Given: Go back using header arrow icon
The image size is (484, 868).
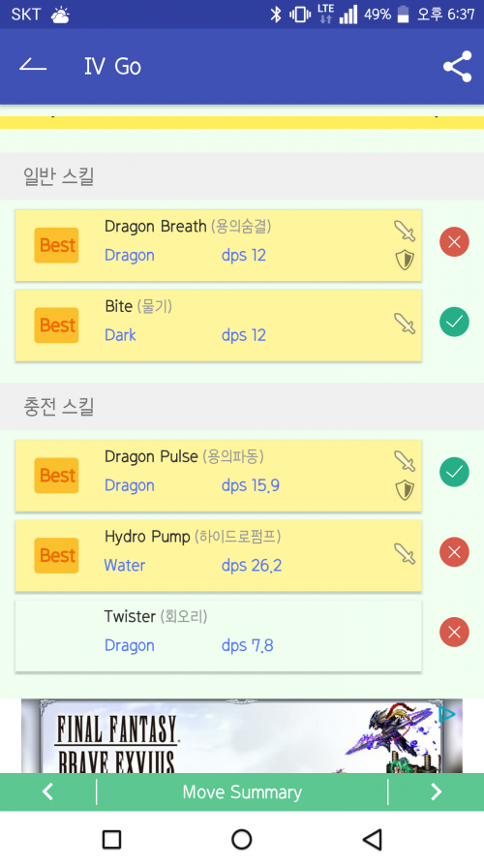Looking at the screenshot, I should click(33, 66).
